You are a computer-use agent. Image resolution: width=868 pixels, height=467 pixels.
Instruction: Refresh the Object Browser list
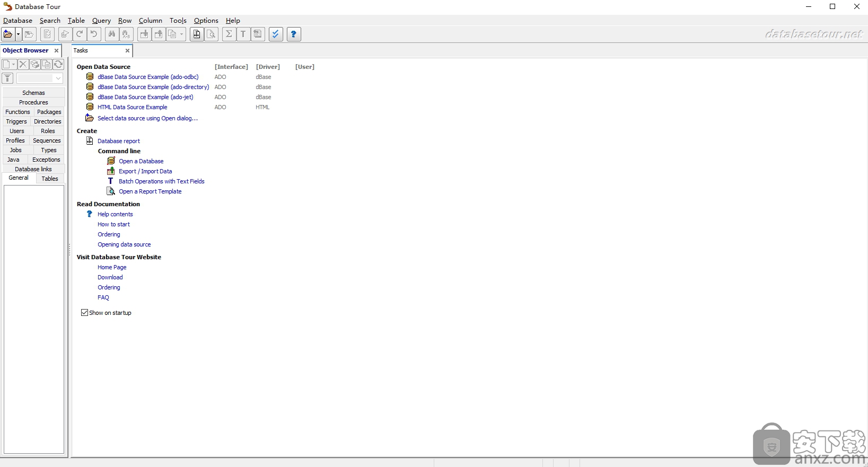[58, 64]
